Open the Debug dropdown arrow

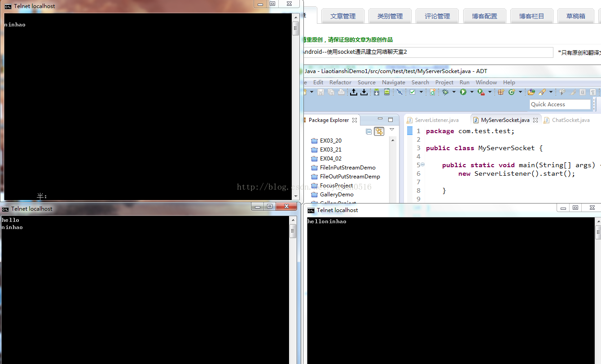pyautogui.click(x=454, y=92)
